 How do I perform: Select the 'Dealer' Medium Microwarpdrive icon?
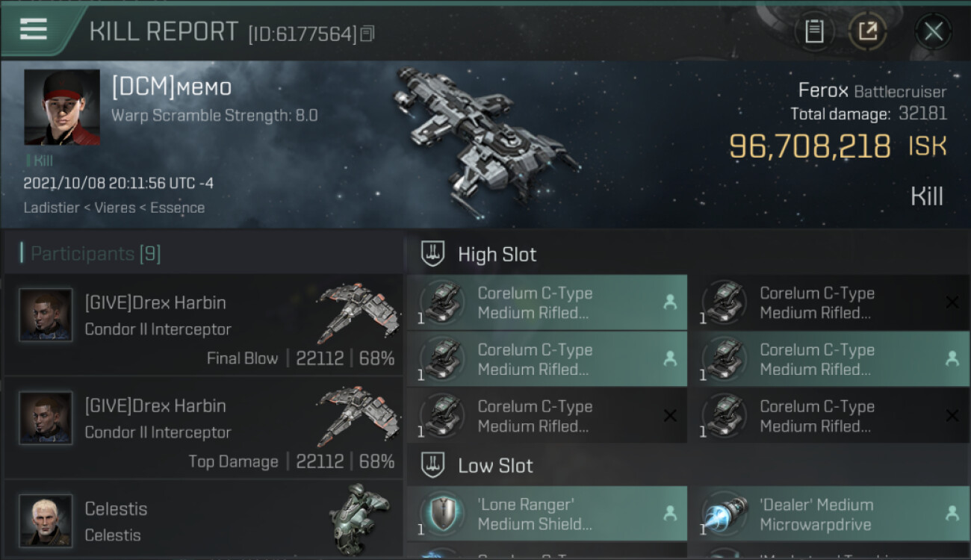[x=725, y=514]
